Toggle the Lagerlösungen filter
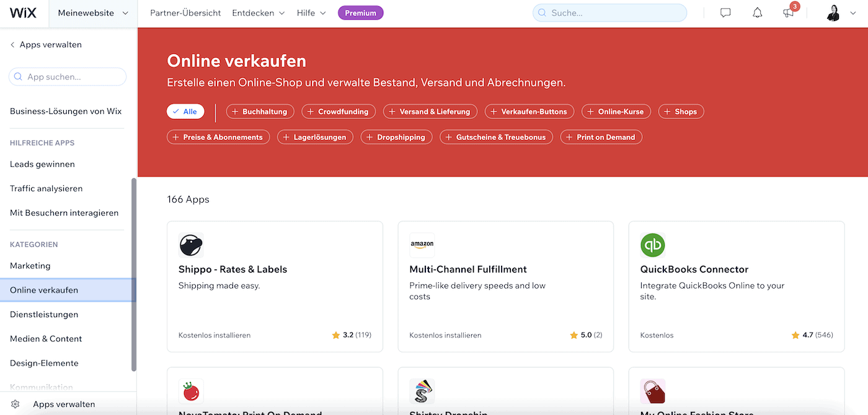868x415 pixels. tap(316, 137)
